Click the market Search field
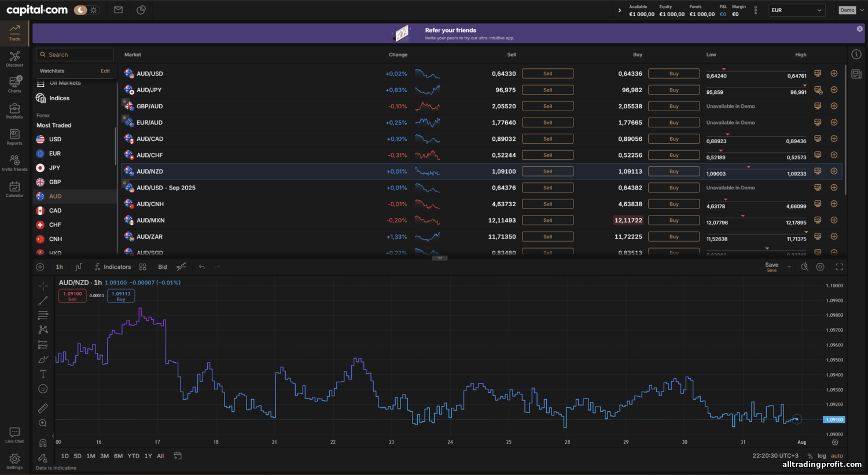Image resolution: width=868 pixels, height=475 pixels. point(75,54)
